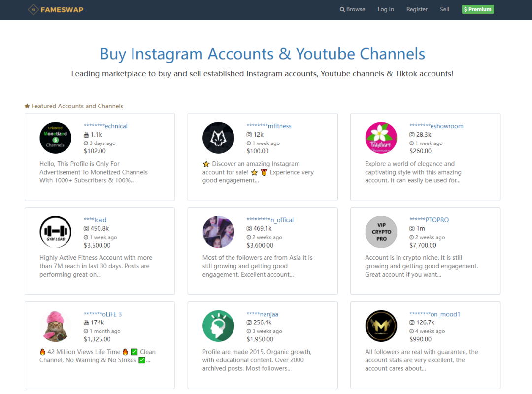Open the ****load account link
Viewport: 532px width, 394px height.
click(95, 220)
